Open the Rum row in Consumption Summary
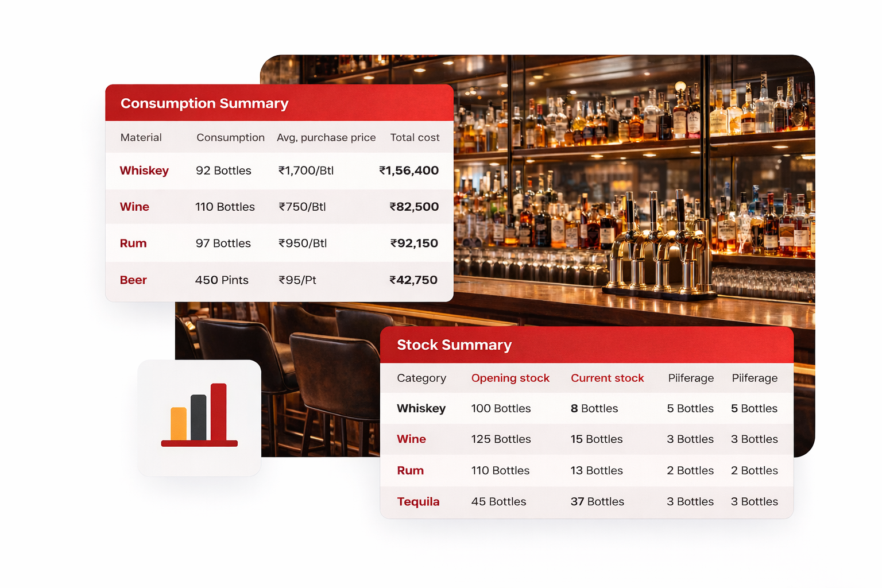The image size is (882, 588). click(133, 243)
